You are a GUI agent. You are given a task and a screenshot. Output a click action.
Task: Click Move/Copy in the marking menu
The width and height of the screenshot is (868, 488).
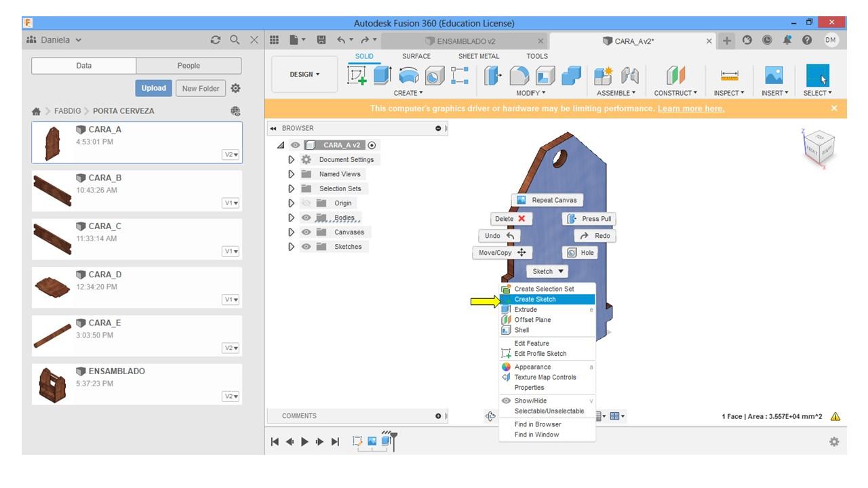(x=502, y=253)
